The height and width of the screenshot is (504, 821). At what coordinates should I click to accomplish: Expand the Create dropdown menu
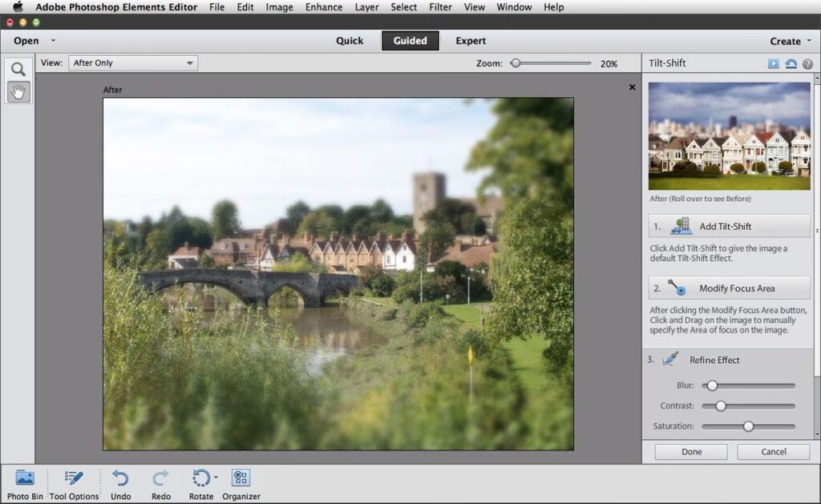[x=807, y=41]
